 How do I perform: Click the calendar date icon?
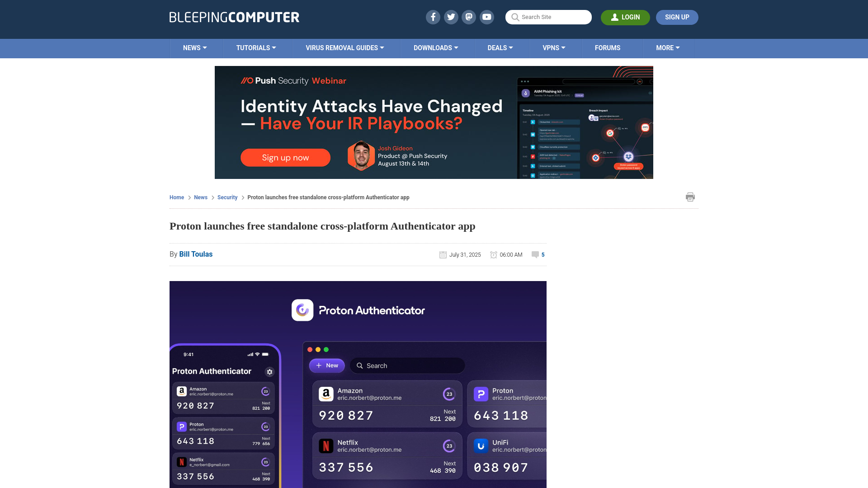(x=443, y=255)
